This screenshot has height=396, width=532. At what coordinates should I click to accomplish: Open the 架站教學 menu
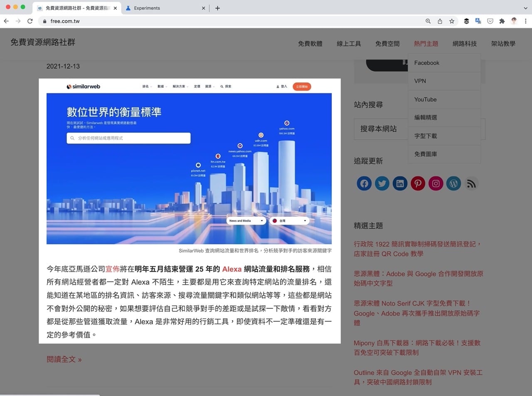click(x=503, y=43)
